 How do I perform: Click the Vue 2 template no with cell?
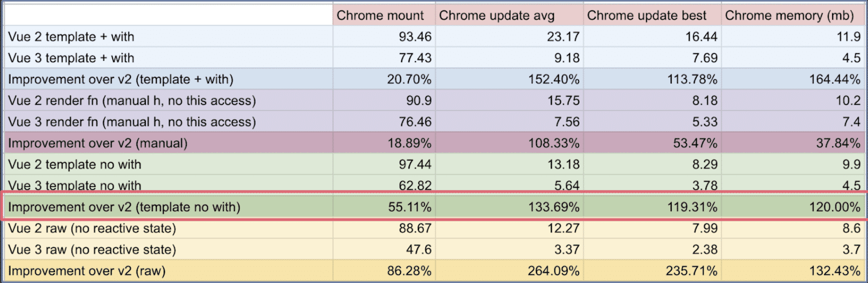(168, 164)
